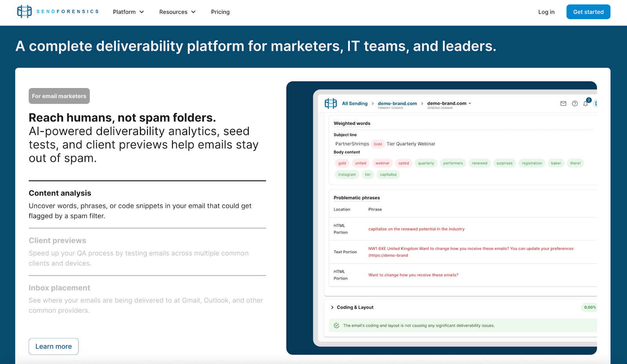Screen dimensions: 627x364
Task: Click the SendForensics logo inside the dashboard
Action: [331, 103]
